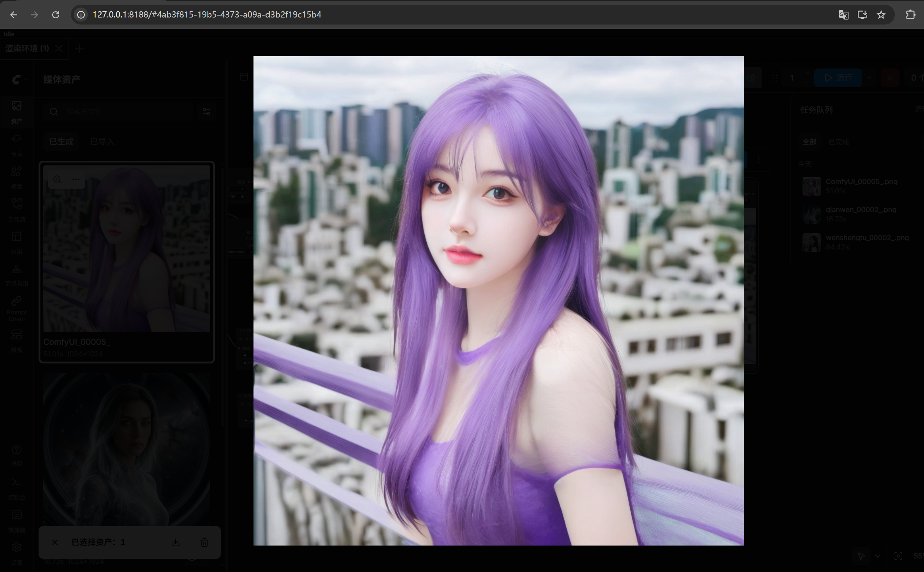This screenshot has height=572, width=924.
Task: Download the selected asset
Action: coord(176,542)
